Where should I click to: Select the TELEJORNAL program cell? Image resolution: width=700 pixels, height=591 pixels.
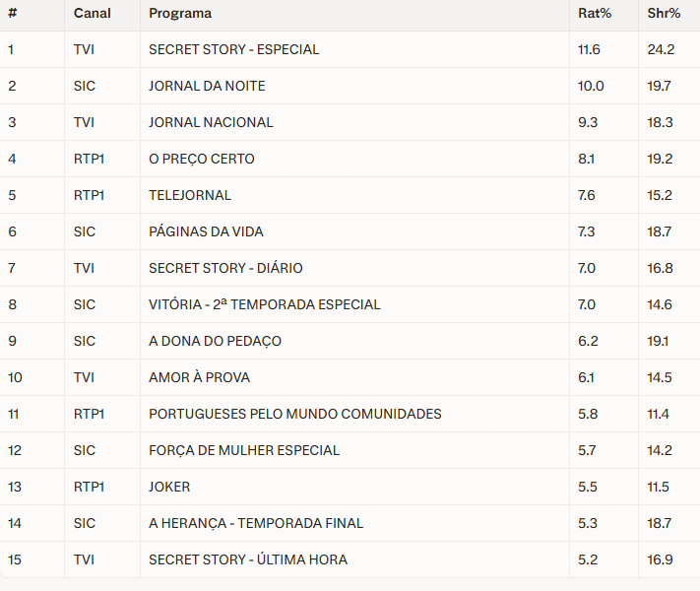point(190,195)
